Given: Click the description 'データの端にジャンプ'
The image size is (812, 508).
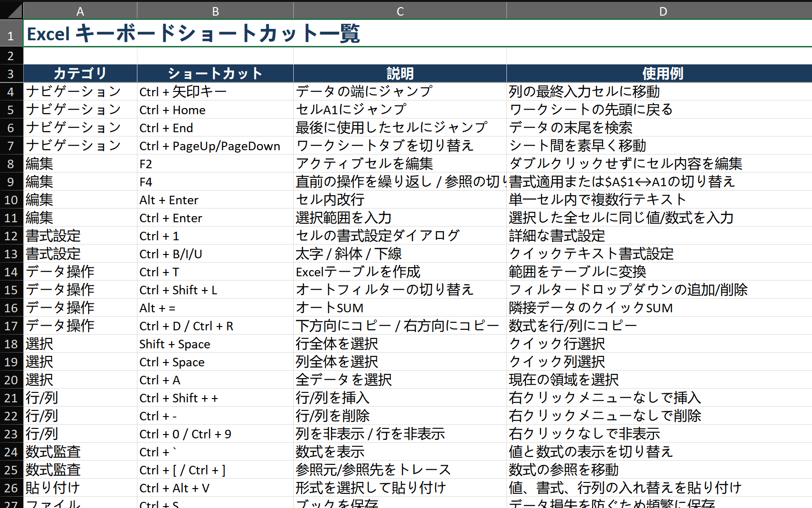Looking at the screenshot, I should pos(400,92).
